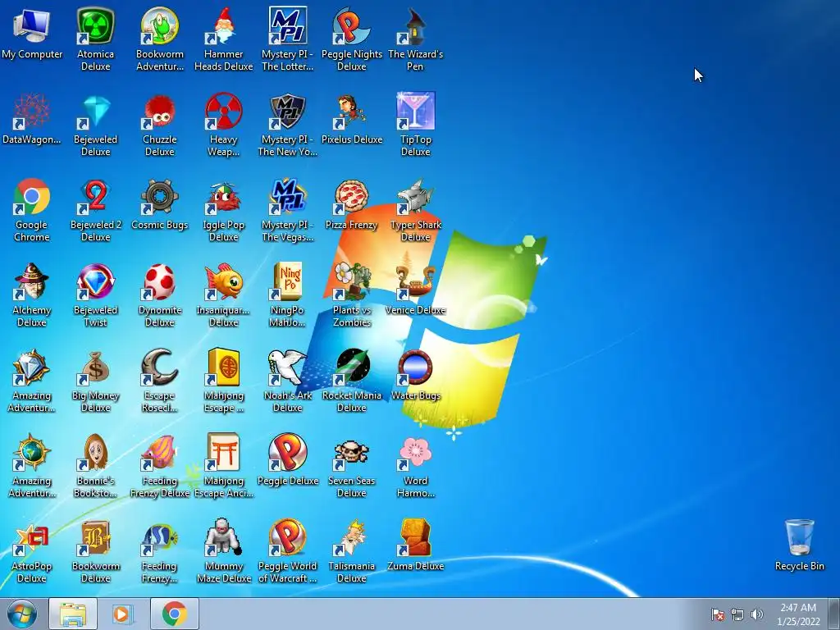Select the Atomica Deluxe shortcut
This screenshot has width=840, height=630.
click(95, 25)
